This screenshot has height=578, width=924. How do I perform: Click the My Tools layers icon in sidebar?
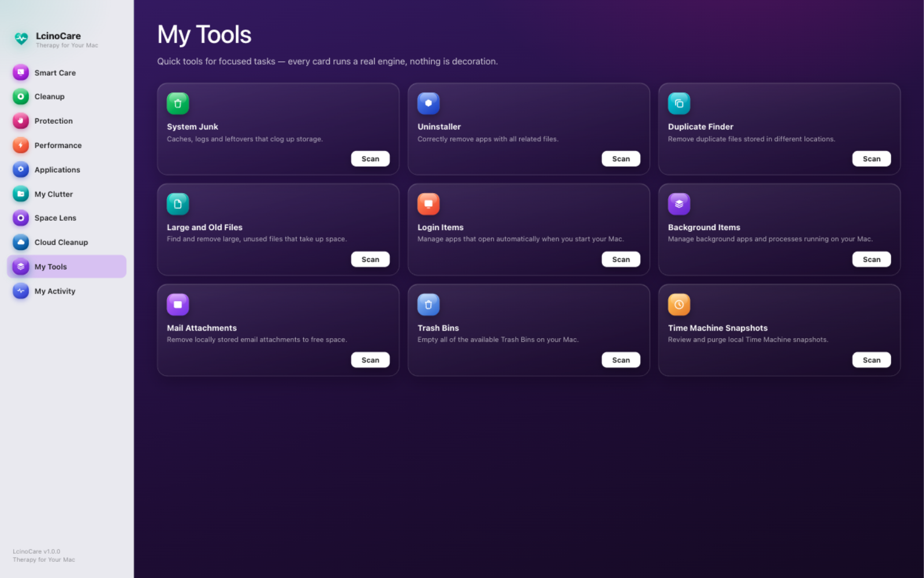click(21, 266)
